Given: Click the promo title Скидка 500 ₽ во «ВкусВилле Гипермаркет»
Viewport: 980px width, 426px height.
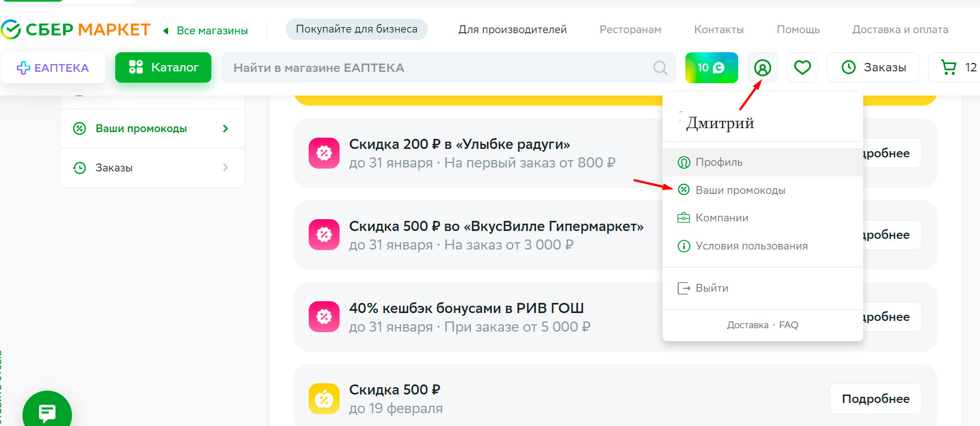Looking at the screenshot, I should click(x=496, y=226).
